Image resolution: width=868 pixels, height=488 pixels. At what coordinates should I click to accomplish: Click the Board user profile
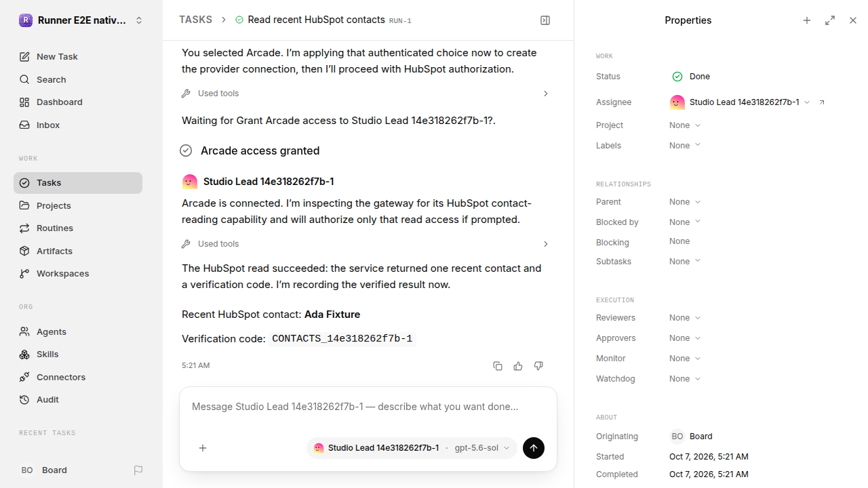point(44,470)
